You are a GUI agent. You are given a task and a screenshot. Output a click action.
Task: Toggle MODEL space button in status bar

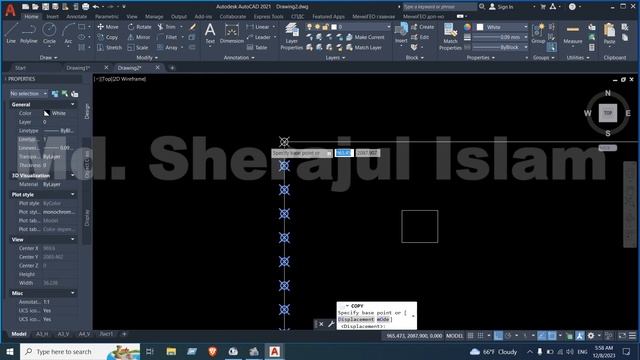coord(454,336)
